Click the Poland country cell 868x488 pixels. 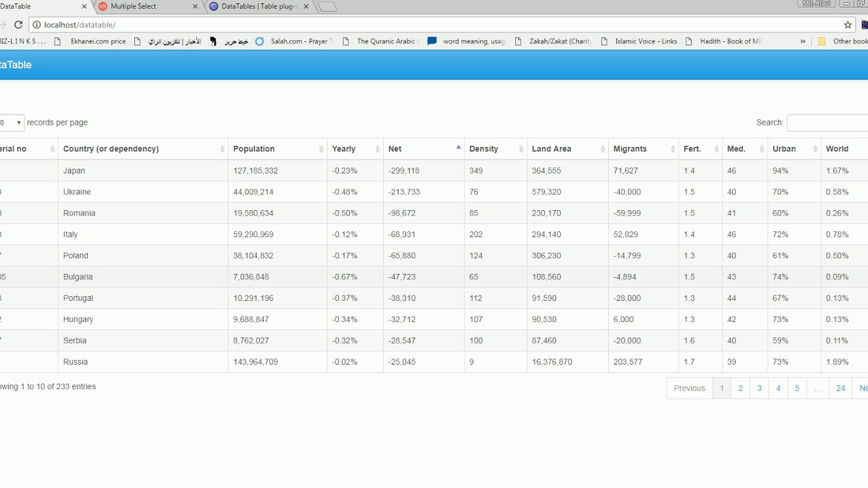click(x=143, y=256)
